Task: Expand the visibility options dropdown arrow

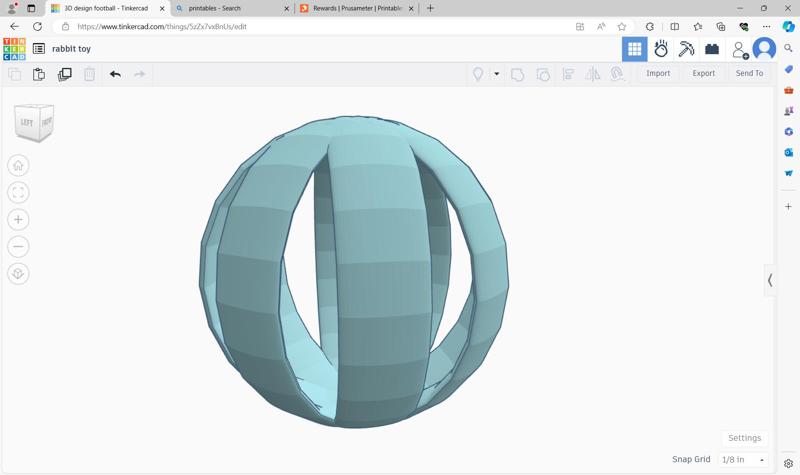Action: [496, 74]
